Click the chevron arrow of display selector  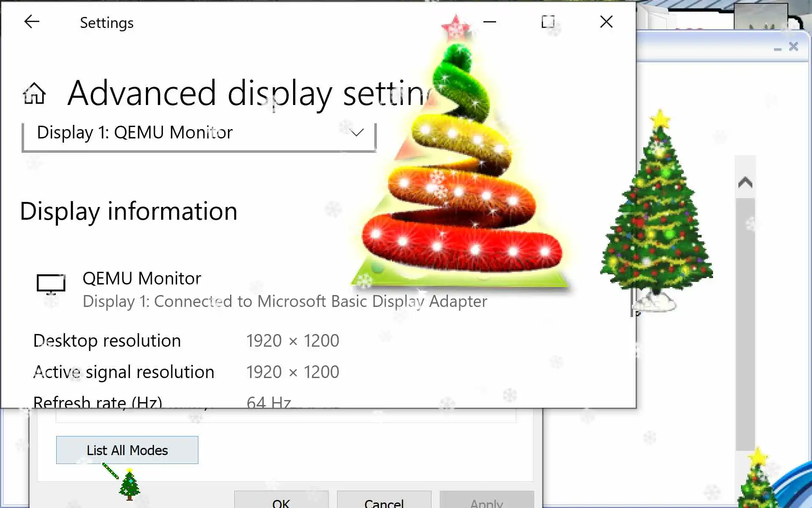[x=357, y=133]
